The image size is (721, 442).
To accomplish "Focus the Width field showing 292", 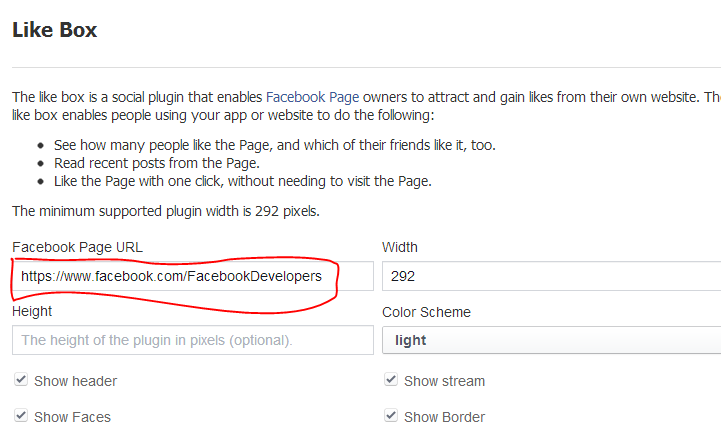I will point(550,276).
